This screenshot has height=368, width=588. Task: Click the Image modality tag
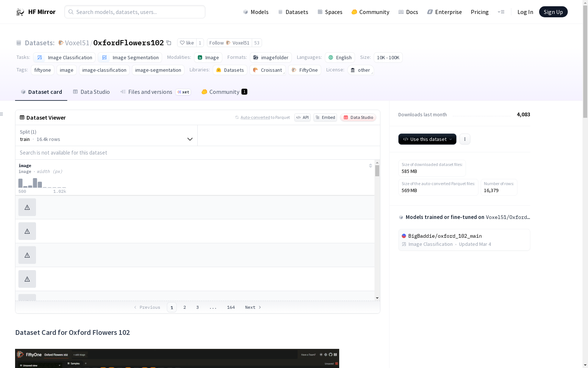pyautogui.click(x=208, y=57)
